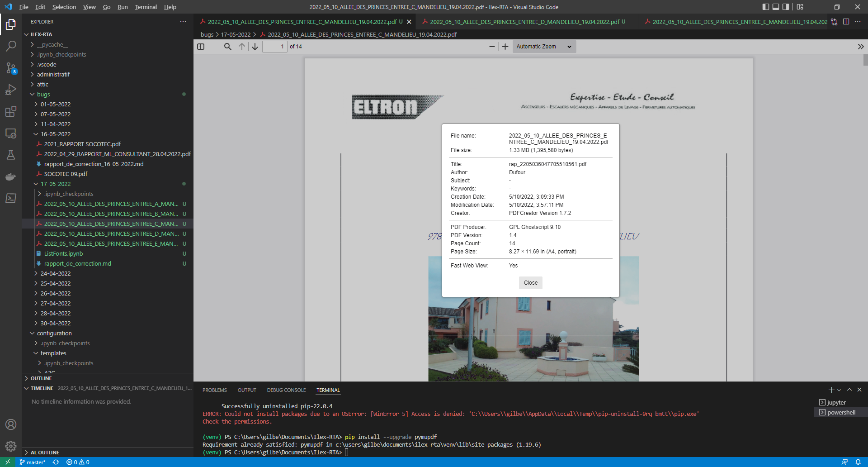Close the ENTREE_C PDF tab
Image resolution: width=868 pixels, height=467 pixels.
pyautogui.click(x=409, y=22)
